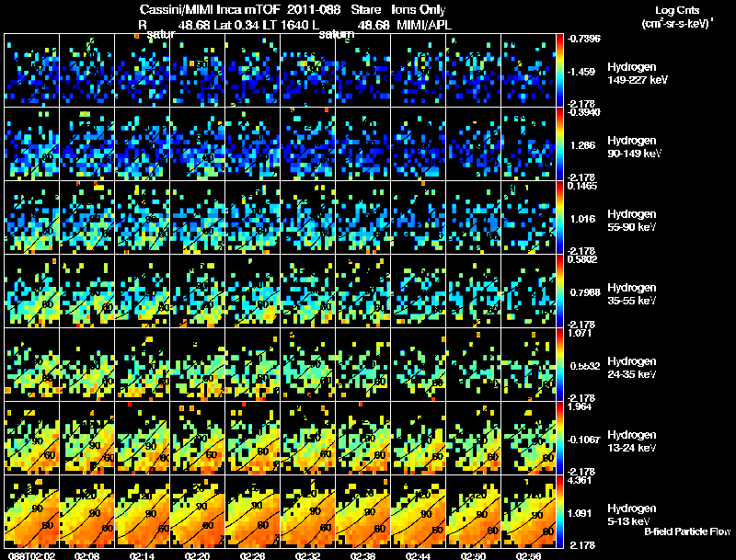Click the 02:32 time axis label

click(308, 555)
